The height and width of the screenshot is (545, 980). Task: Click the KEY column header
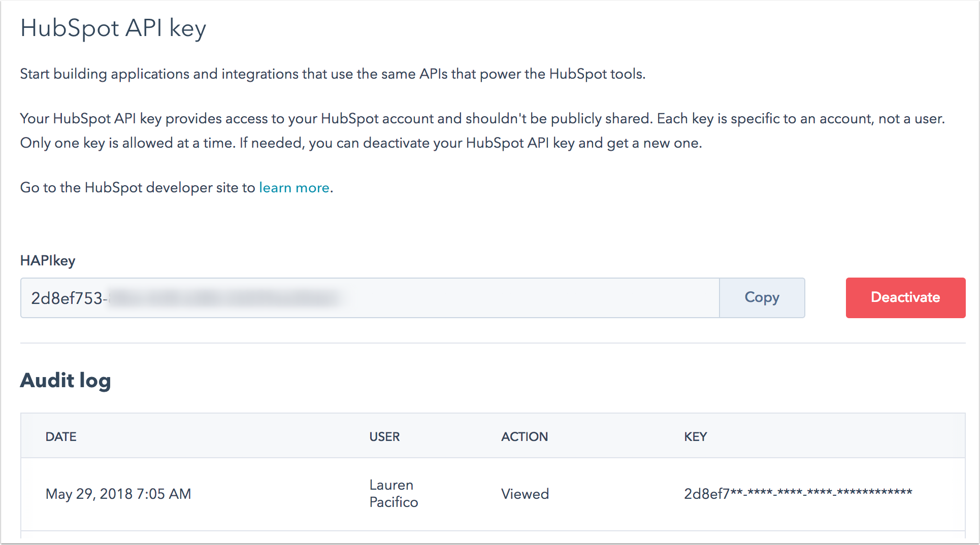tap(695, 436)
